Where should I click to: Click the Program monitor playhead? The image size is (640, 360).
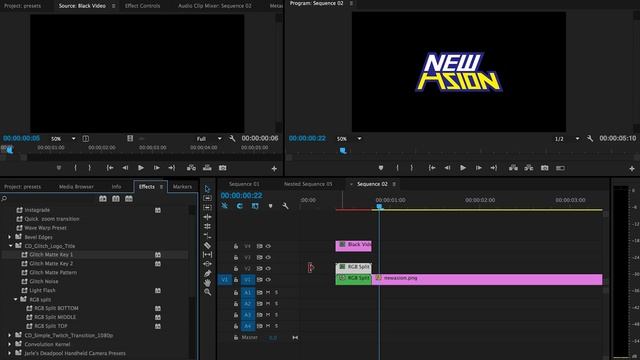[x=343, y=151]
